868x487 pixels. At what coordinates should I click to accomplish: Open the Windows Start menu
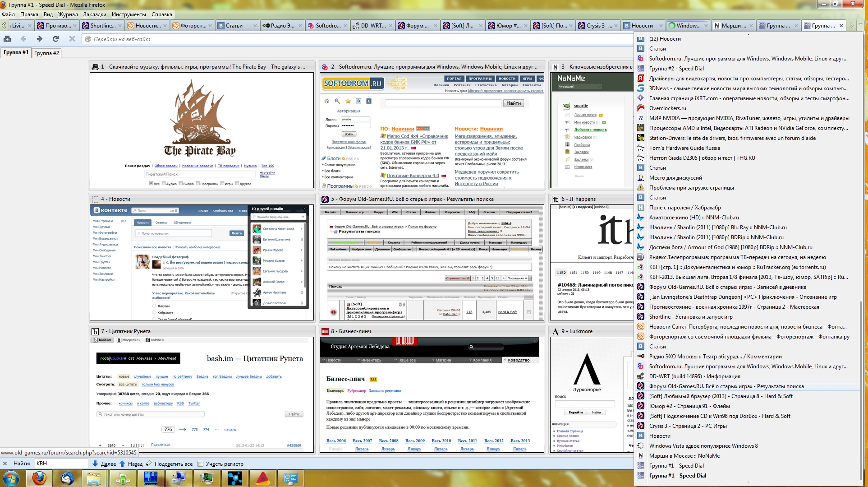tap(11, 478)
